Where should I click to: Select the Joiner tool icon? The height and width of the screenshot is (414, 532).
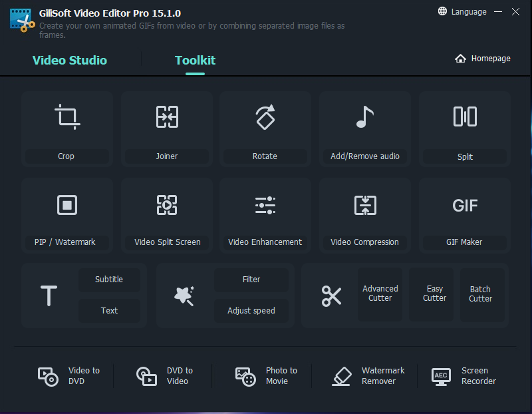click(x=167, y=117)
